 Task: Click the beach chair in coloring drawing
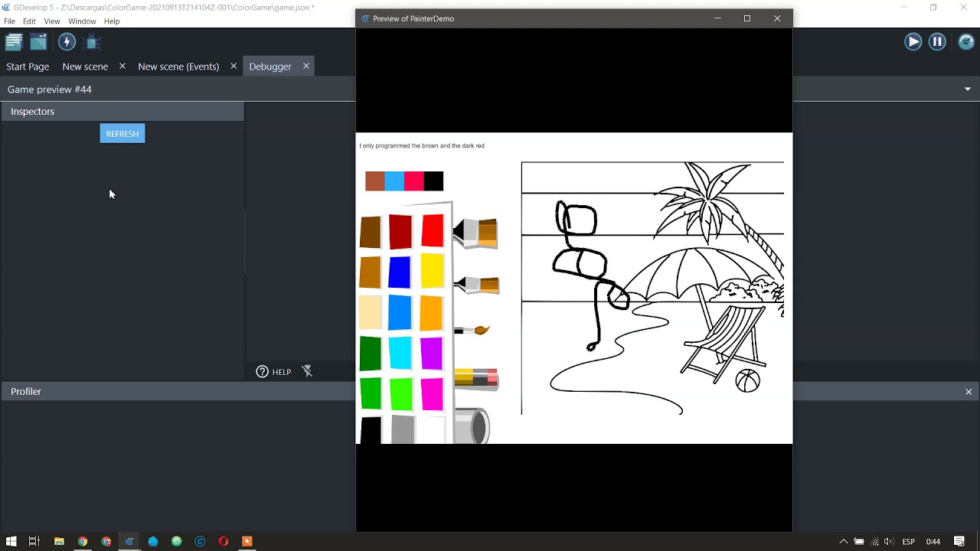tap(724, 343)
